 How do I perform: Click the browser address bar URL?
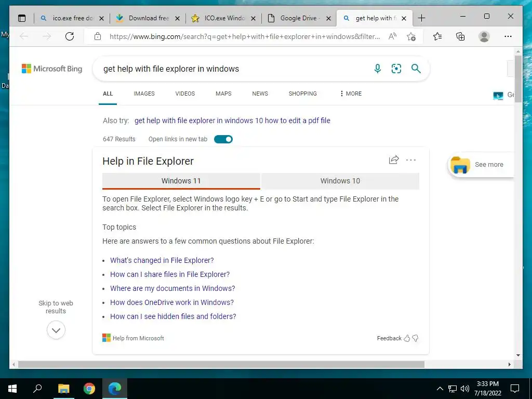point(244,36)
